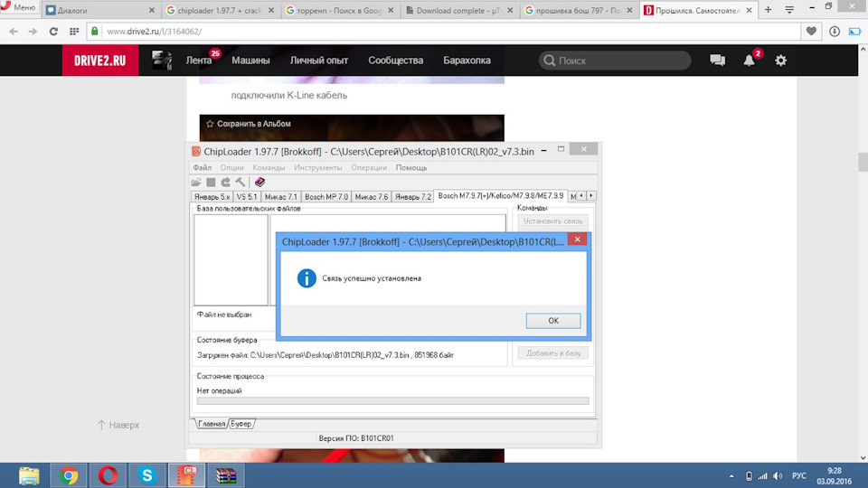Click the DRIVE2.RU logo
The image size is (868, 488).
click(x=100, y=61)
